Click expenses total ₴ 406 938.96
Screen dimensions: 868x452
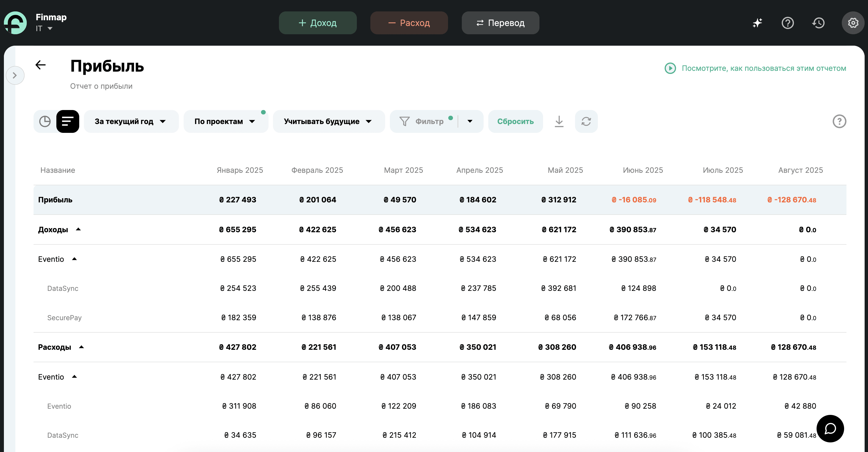point(632,347)
